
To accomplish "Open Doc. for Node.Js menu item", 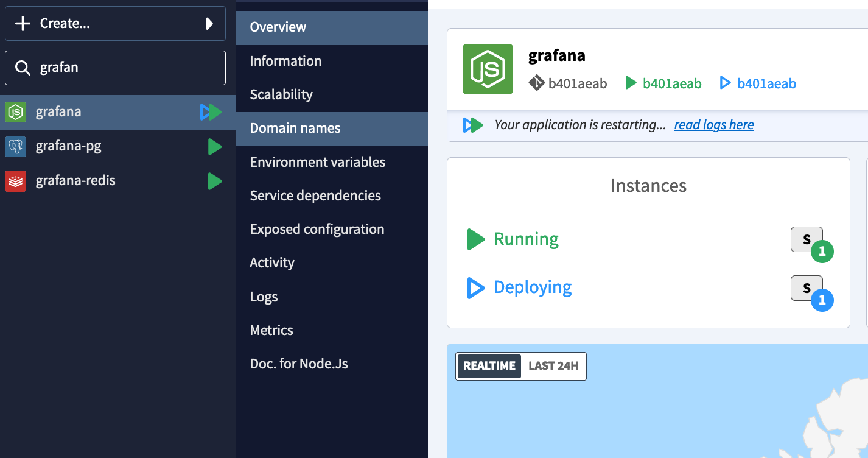I will pyautogui.click(x=332, y=364).
